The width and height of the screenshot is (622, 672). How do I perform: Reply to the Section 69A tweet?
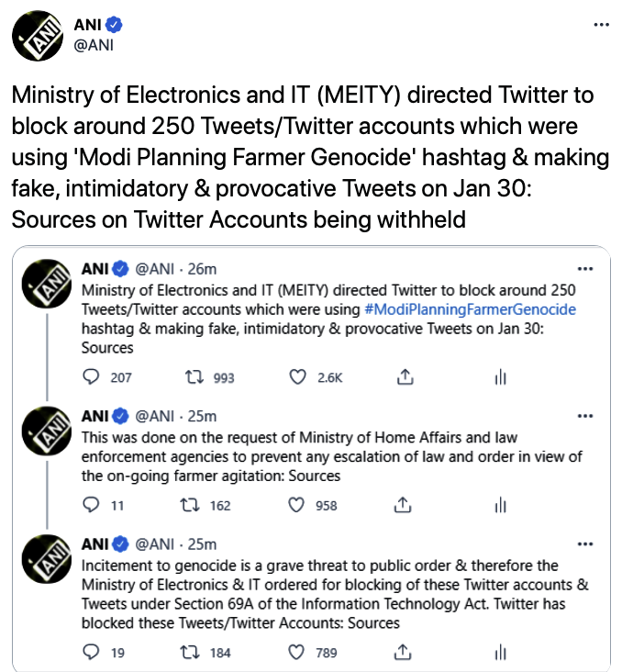pyautogui.click(x=91, y=652)
